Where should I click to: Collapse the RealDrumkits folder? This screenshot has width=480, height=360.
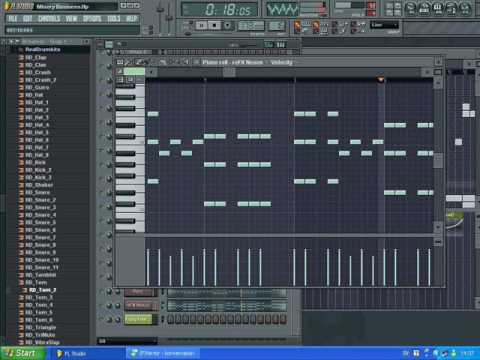click(43, 50)
